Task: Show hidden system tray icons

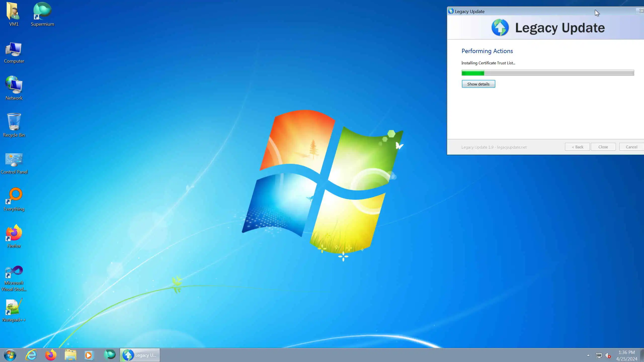Action: 588,355
